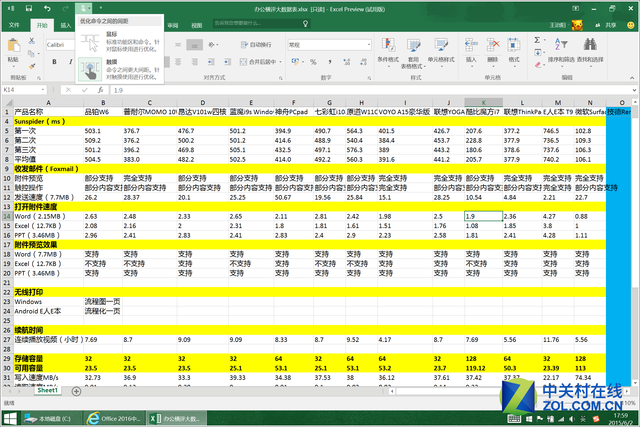Expand the AutoSum dropdown arrow
Image resolution: width=640 pixels, height=427 pixels.
pos(544,40)
